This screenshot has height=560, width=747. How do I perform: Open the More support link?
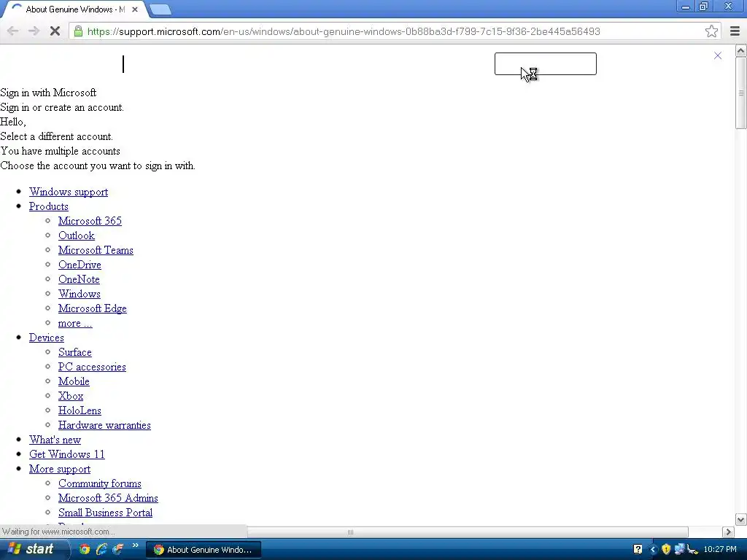pos(60,469)
